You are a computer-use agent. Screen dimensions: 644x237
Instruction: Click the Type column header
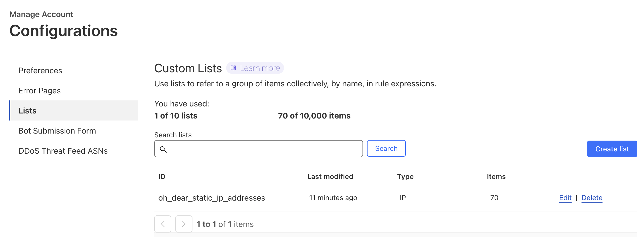(x=405, y=177)
